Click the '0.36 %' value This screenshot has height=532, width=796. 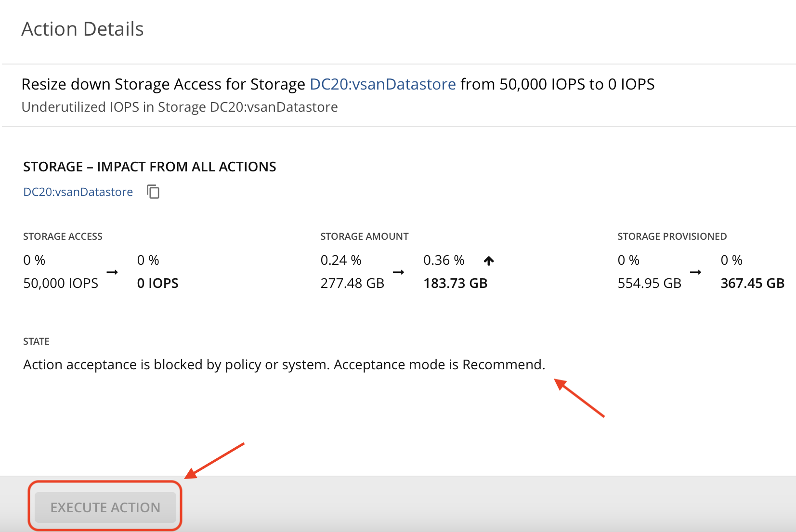point(444,260)
